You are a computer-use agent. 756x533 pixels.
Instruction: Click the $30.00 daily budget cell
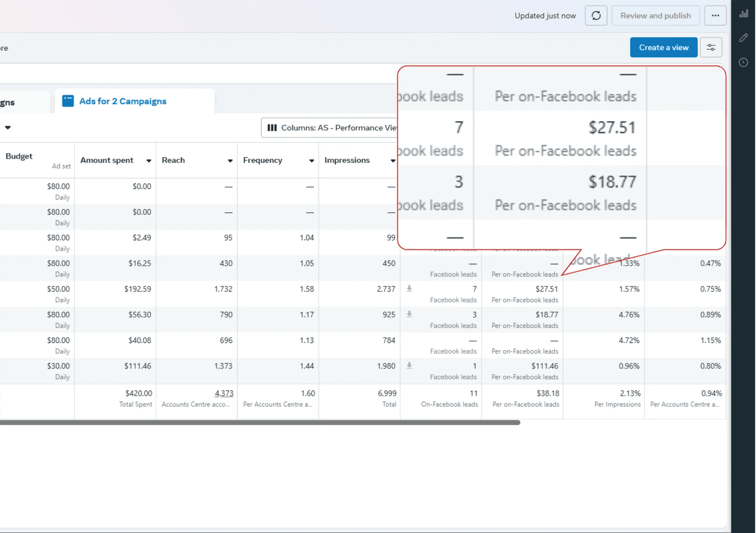coord(37,371)
